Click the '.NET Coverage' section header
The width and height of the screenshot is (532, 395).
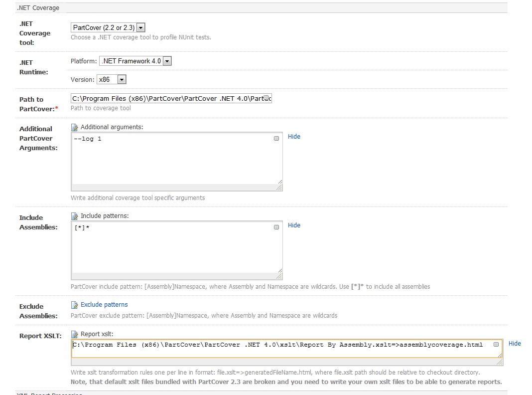38,8
